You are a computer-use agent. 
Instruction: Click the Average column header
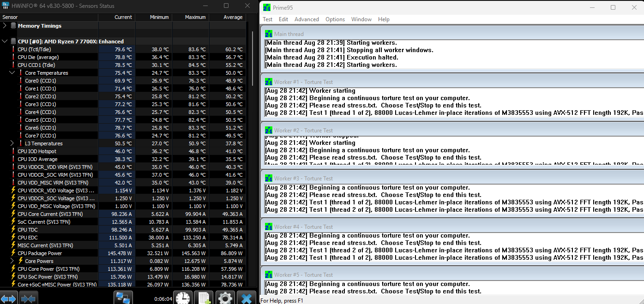pyautogui.click(x=228, y=17)
